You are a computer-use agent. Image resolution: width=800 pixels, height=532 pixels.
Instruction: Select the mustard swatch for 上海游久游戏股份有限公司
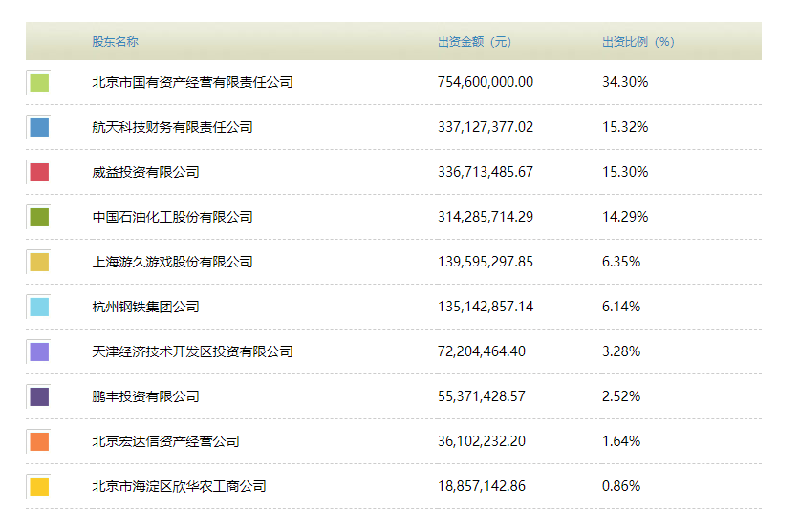coord(39,262)
